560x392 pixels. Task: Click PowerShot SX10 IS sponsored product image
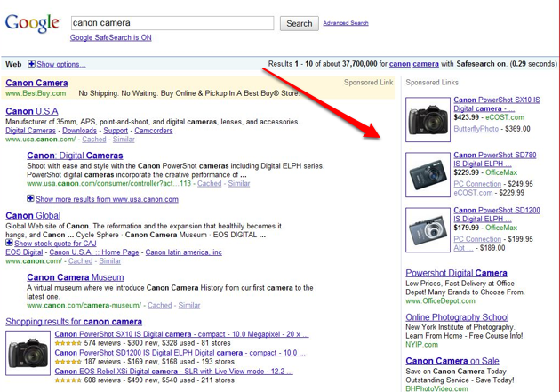point(428,120)
